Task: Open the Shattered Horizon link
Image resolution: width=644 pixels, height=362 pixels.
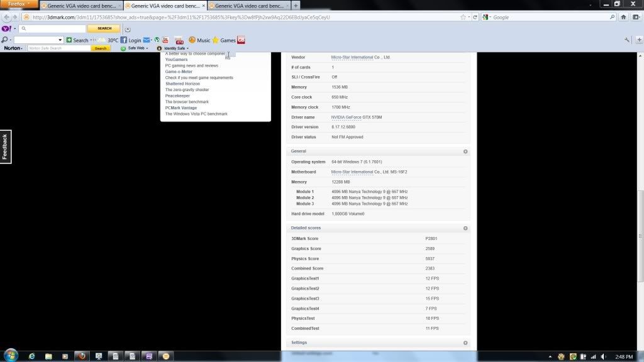Action: point(182,84)
